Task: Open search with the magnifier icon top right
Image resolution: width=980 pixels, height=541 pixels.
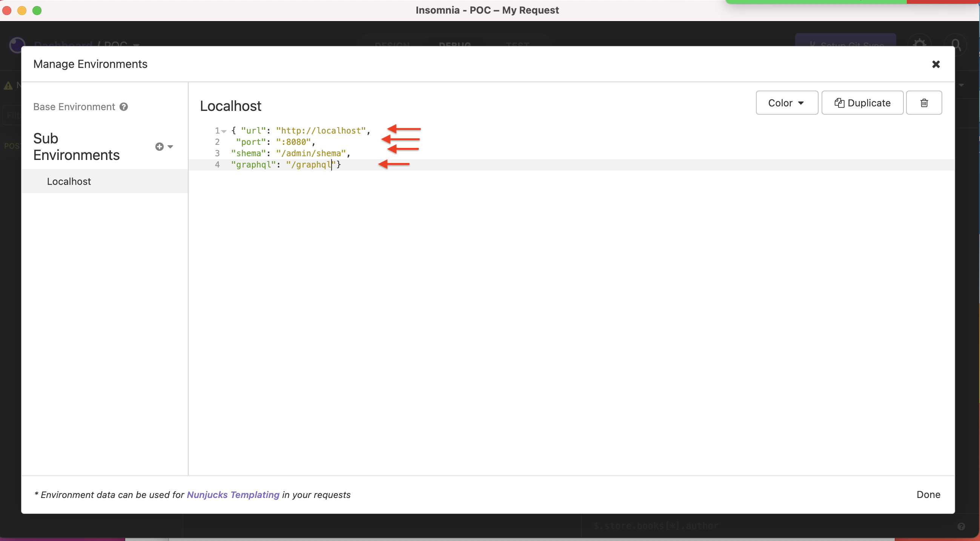Action: (956, 45)
